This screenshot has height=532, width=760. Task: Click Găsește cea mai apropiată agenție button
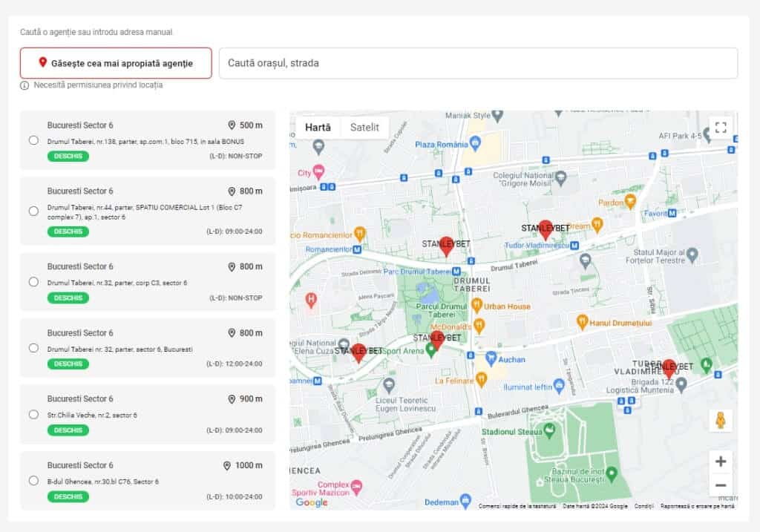point(116,63)
